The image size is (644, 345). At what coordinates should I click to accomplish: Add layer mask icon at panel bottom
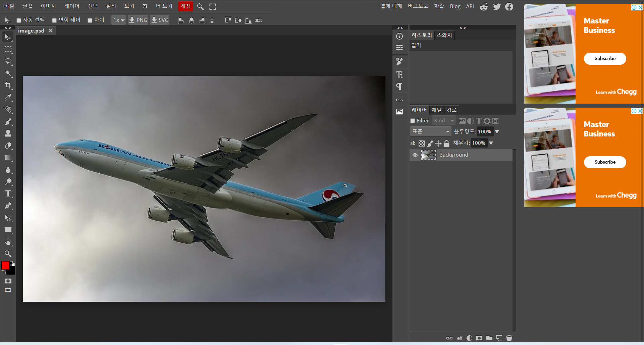[x=479, y=338]
